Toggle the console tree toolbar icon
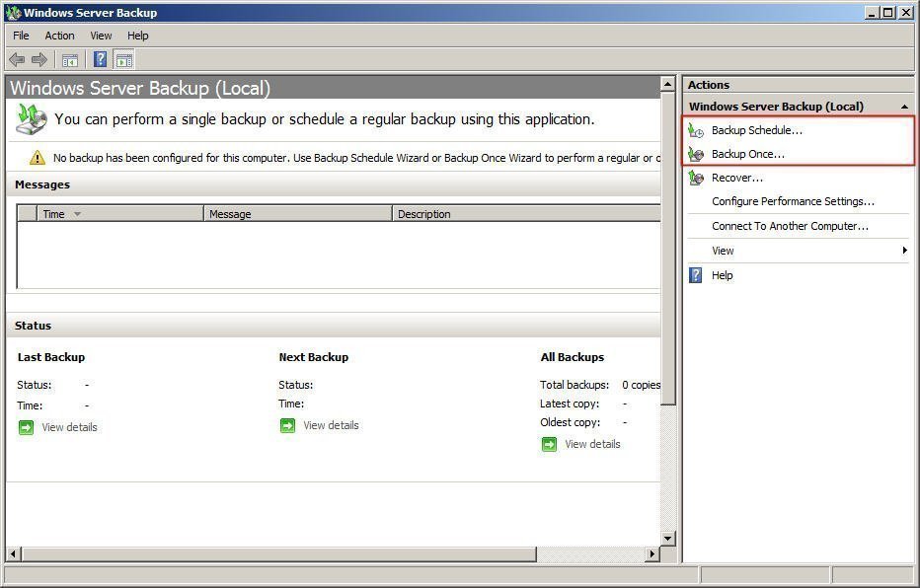This screenshot has height=588, width=920. (x=70, y=60)
